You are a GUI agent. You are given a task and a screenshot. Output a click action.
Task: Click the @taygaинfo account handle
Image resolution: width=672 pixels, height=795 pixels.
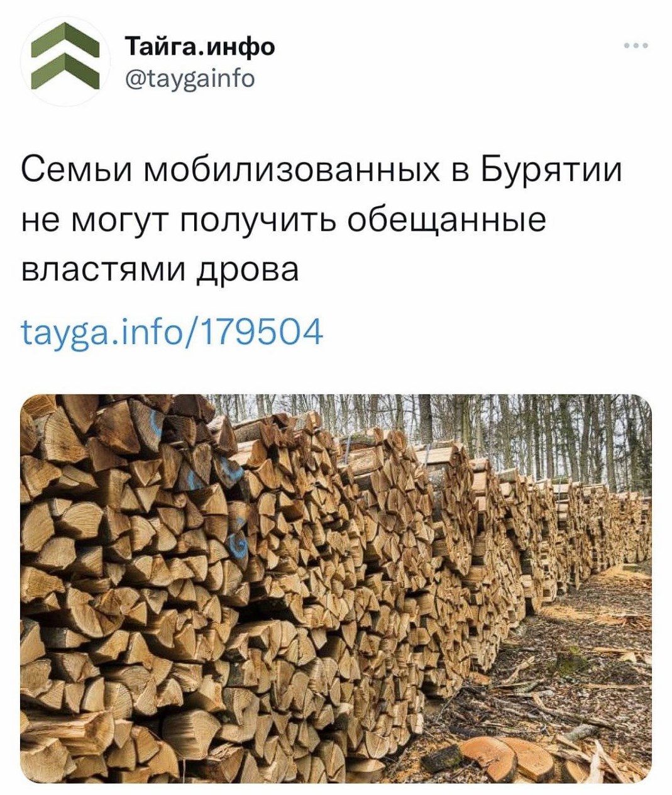pyautogui.click(x=190, y=79)
